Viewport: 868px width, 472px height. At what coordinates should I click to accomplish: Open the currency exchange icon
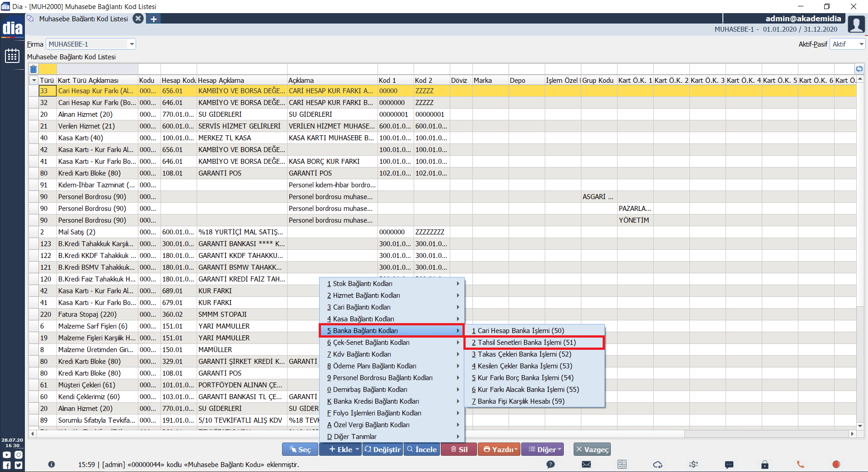(693, 464)
